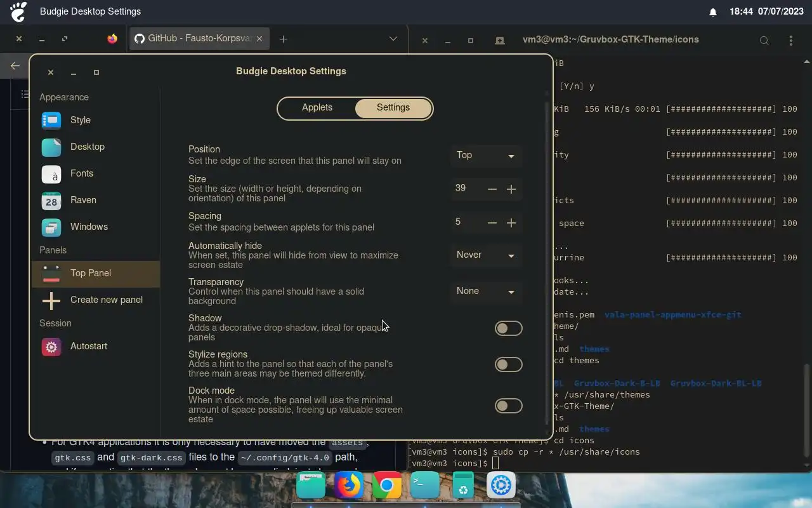Toggle the Shadow switch
This screenshot has width=812, height=508.
[x=508, y=328]
